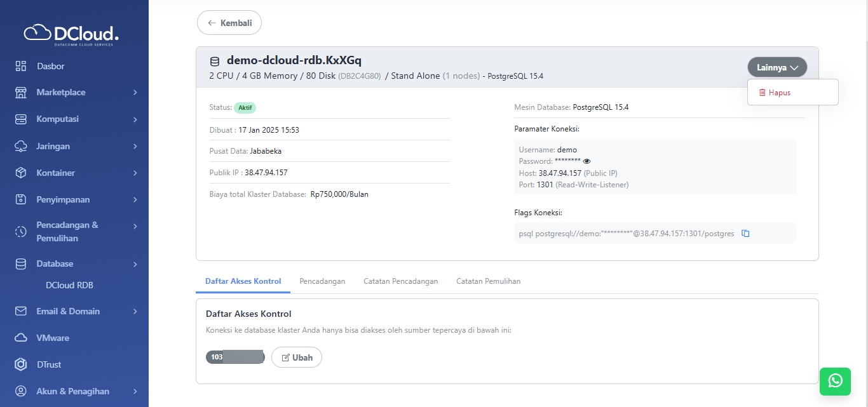
Task: Click the DCloud logo in the sidebar
Action: point(71,34)
